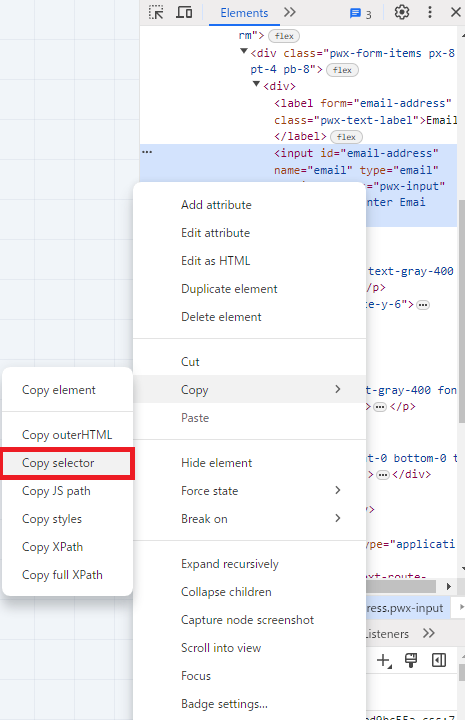The height and width of the screenshot is (720, 465).
Task: Click the pwx-input breadcrumb item
Action: coord(405,608)
